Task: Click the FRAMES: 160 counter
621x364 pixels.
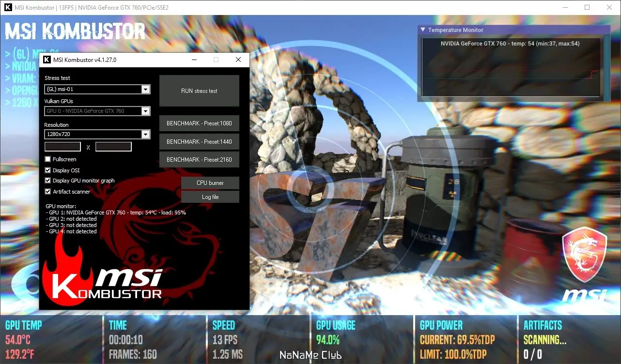Action: (x=133, y=354)
